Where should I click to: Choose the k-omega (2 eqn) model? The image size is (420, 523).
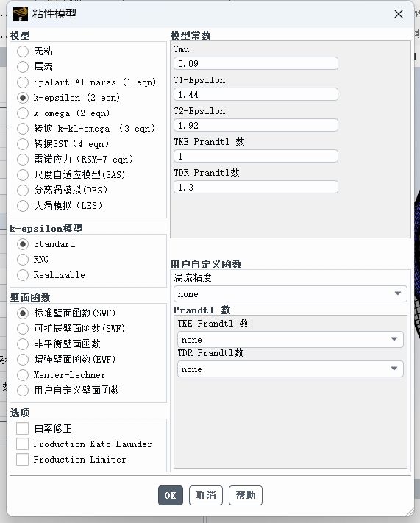pyautogui.click(x=23, y=113)
